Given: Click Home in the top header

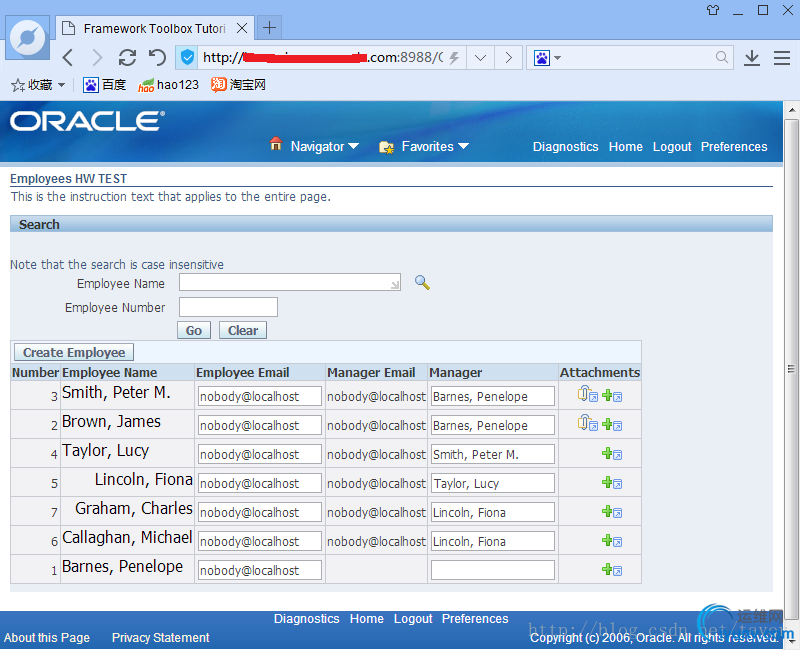Looking at the screenshot, I should pos(626,147).
